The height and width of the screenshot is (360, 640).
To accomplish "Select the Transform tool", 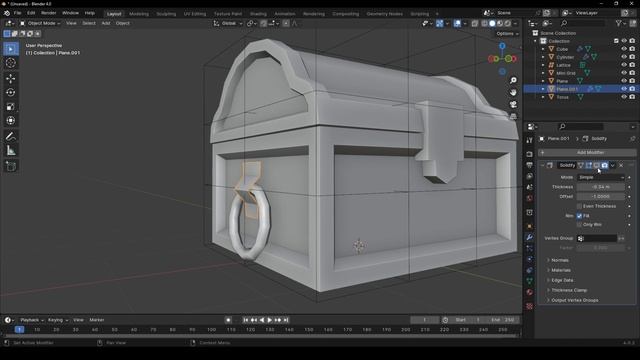I will pyautogui.click(x=11, y=121).
